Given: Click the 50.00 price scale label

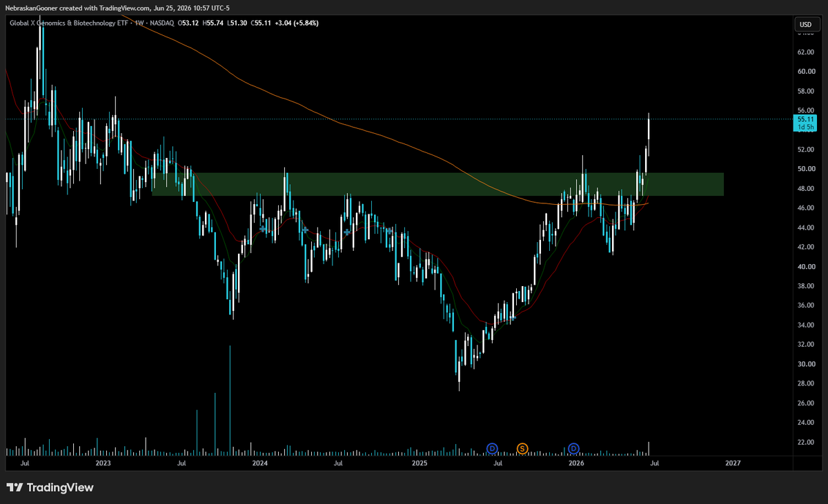Looking at the screenshot, I should [x=806, y=169].
